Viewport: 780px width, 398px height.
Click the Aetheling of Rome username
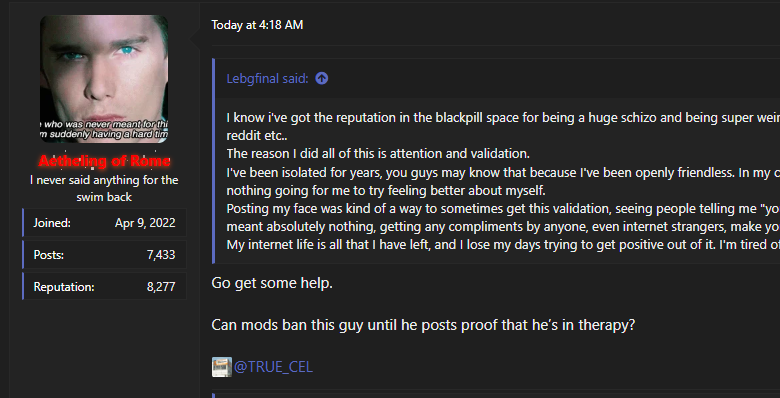104,161
